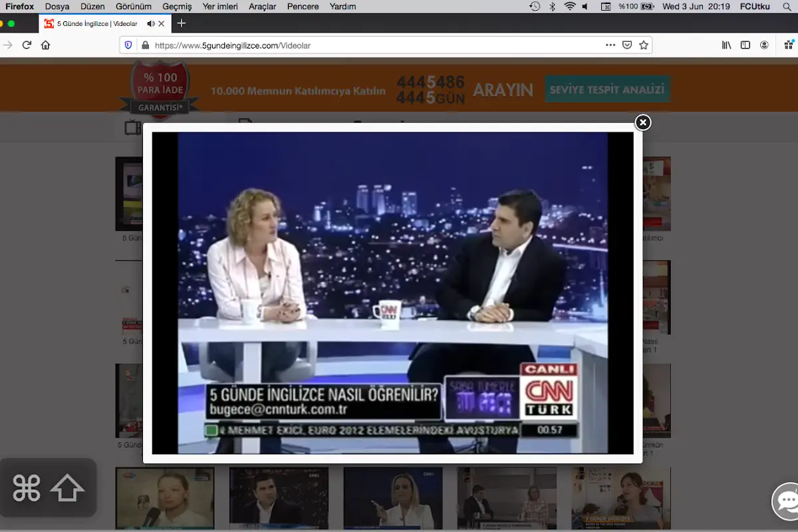This screenshot has width=798, height=532.
Task: Mute the tab audio speaker icon
Action: 151,23
